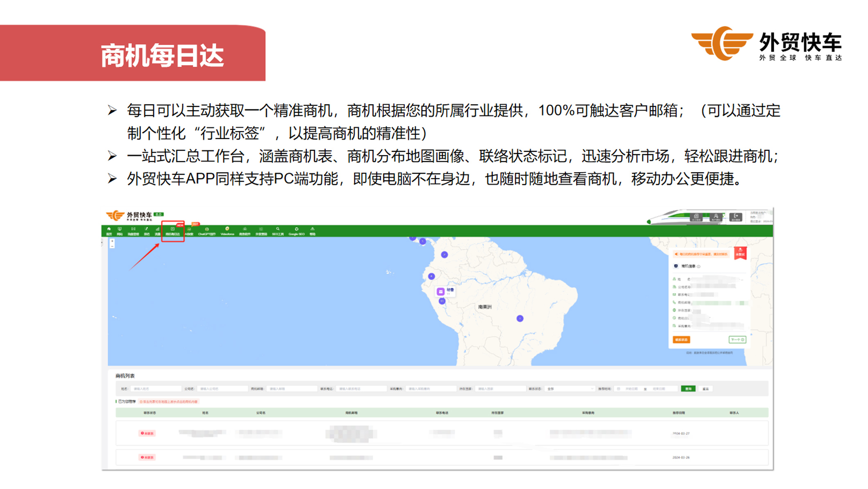Click the map zoom-in plus button

(x=112, y=241)
